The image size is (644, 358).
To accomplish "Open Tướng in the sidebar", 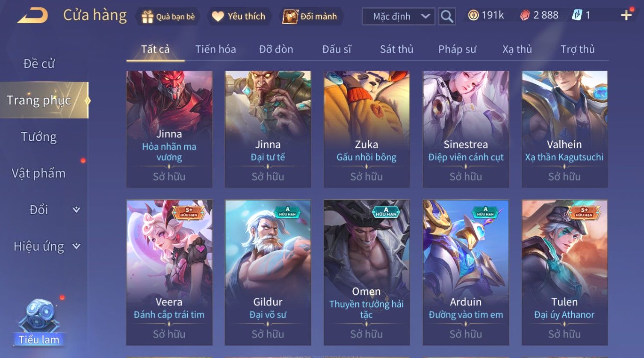I will (x=39, y=137).
